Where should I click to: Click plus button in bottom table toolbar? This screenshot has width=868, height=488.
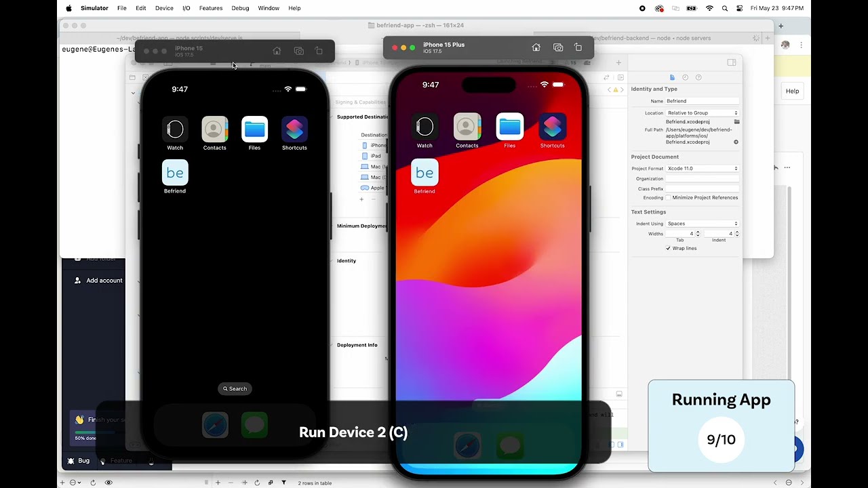218,483
